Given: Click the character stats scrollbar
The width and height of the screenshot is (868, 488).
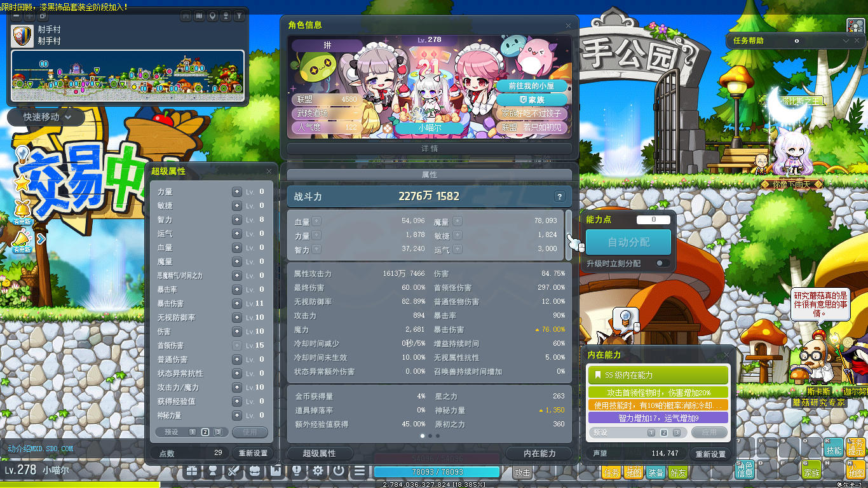Looking at the screenshot, I should pyautogui.click(x=568, y=235).
